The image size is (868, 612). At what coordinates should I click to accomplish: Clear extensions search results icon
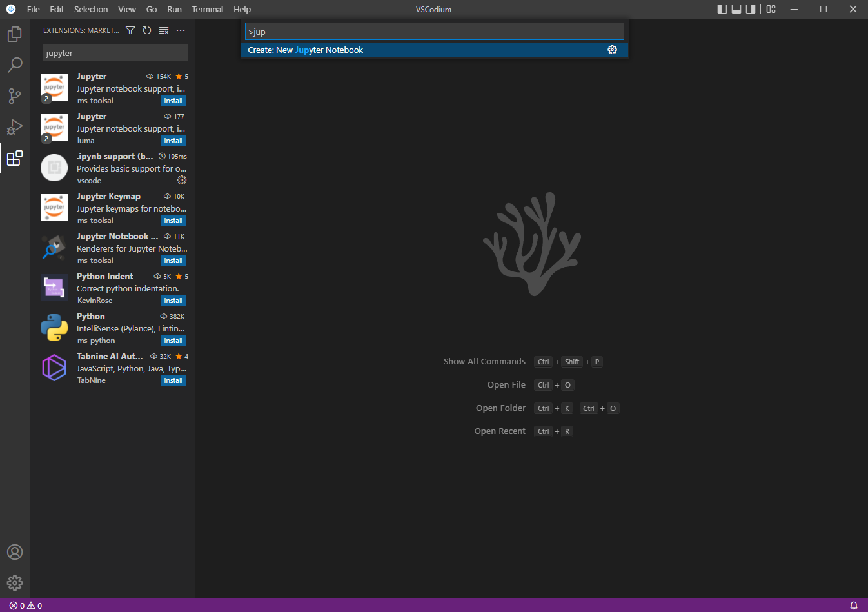tap(164, 30)
